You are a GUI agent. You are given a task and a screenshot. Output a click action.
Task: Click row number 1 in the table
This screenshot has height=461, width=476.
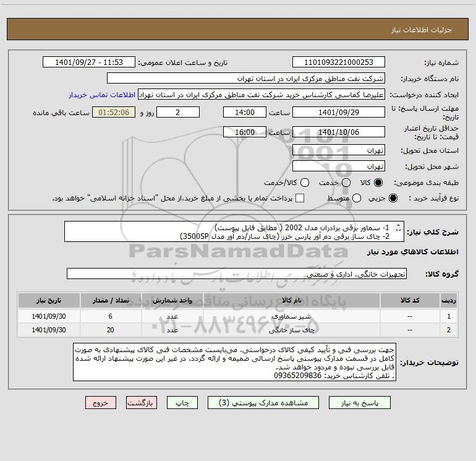click(x=449, y=316)
